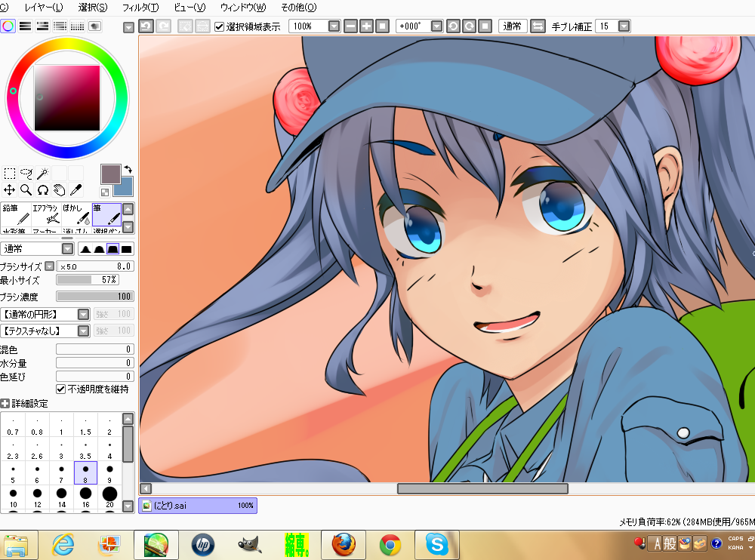Open the ウィンドウ(W) menu
755x560 pixels.
[x=243, y=8]
